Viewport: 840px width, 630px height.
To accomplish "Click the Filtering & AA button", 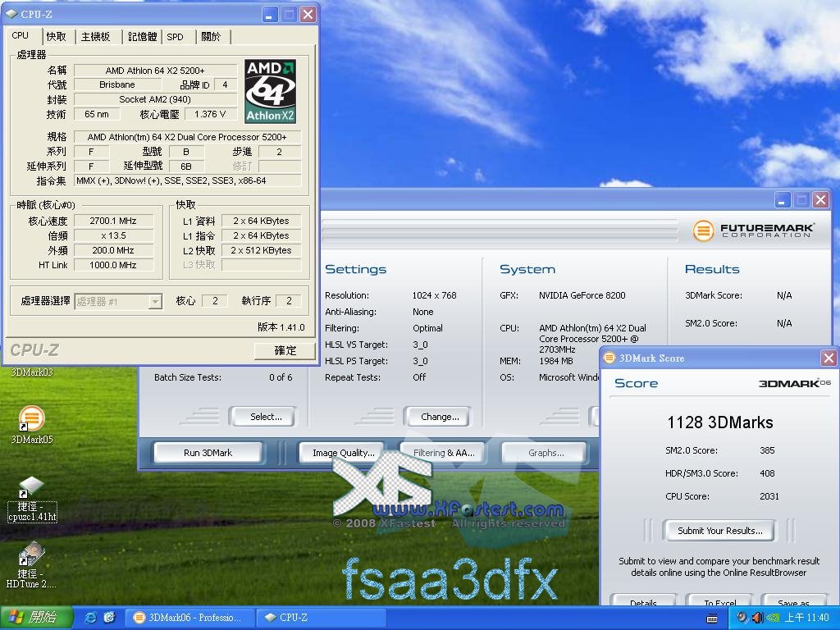I will [x=443, y=453].
